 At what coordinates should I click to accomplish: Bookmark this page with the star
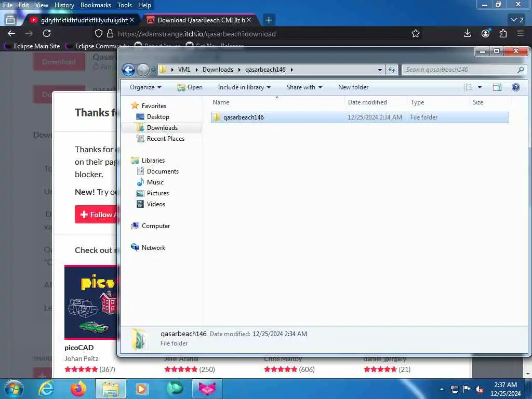tap(416, 34)
